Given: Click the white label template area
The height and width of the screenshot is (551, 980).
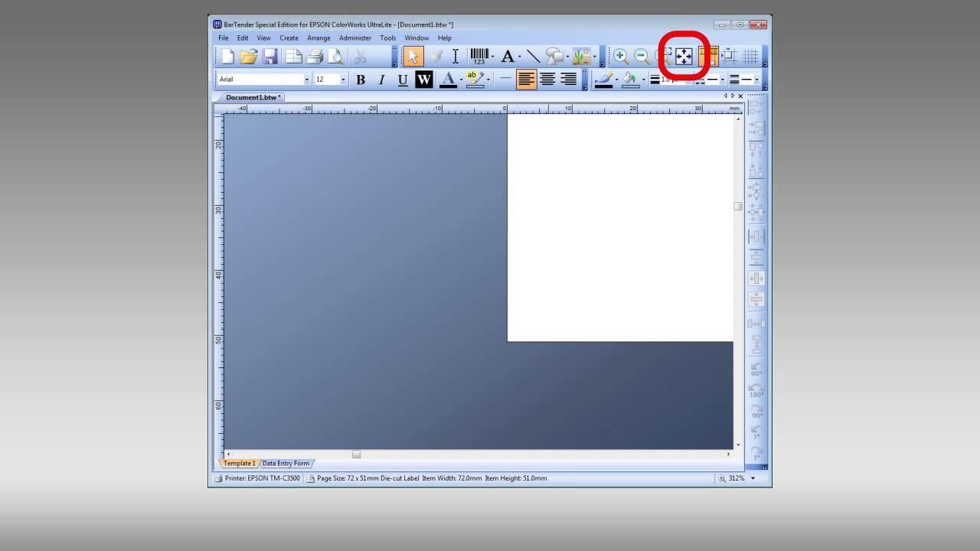Looking at the screenshot, I should (620, 228).
